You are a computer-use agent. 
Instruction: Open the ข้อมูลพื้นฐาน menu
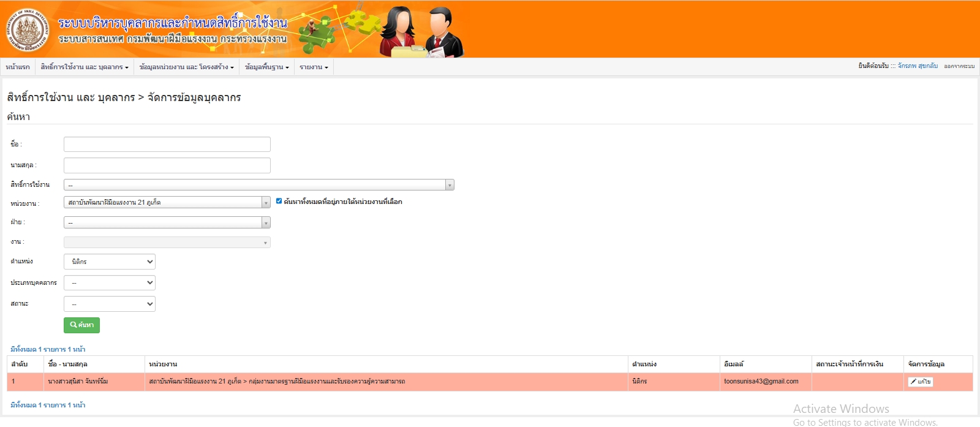(x=266, y=67)
